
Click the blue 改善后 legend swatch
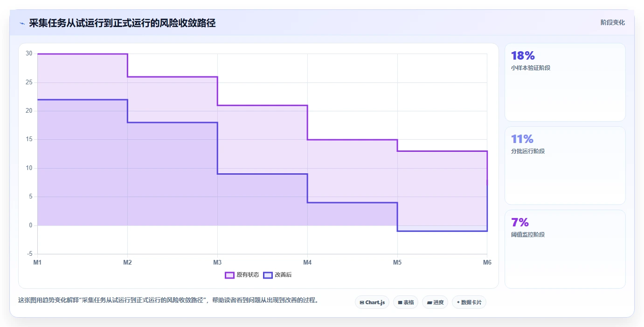coord(268,275)
